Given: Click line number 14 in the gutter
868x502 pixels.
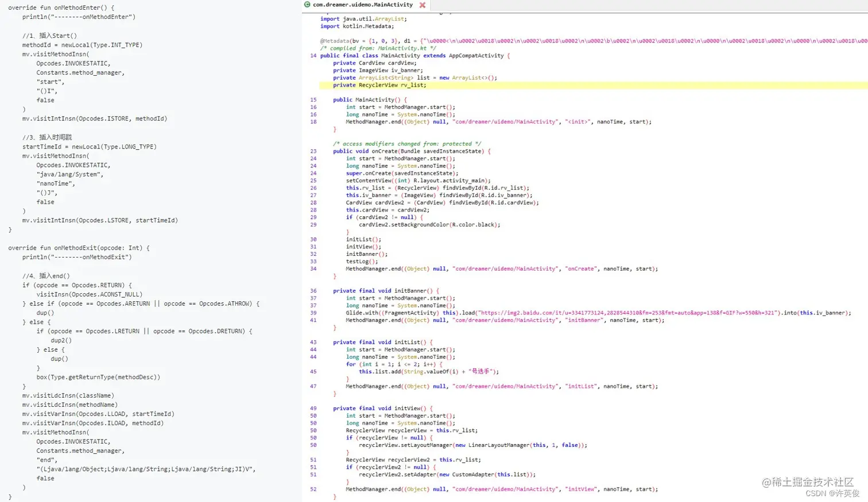Looking at the screenshot, I should (313, 56).
